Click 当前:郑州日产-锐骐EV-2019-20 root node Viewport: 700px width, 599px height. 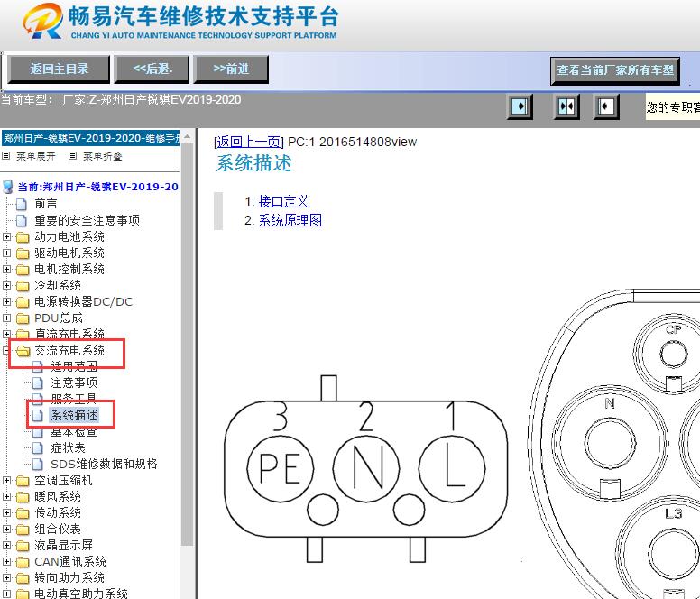click(x=97, y=187)
